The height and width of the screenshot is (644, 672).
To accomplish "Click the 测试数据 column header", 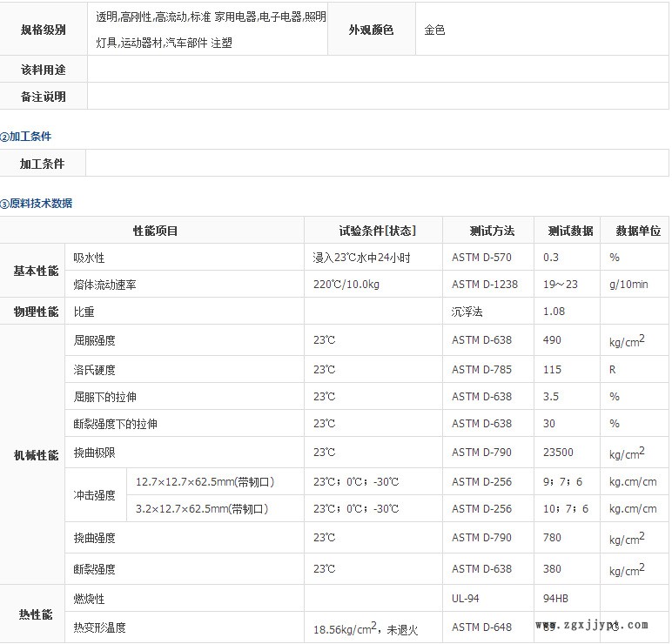I will click(x=570, y=231).
